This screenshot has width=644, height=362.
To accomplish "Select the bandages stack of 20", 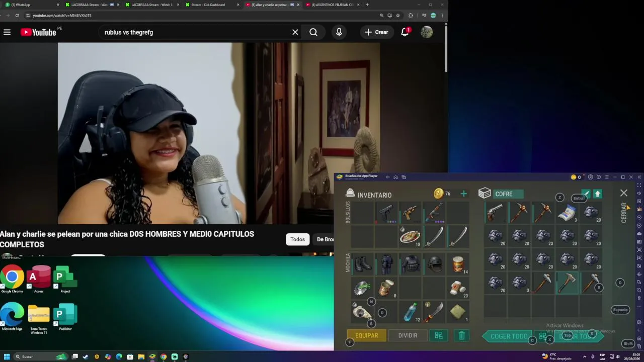I will tap(458, 288).
